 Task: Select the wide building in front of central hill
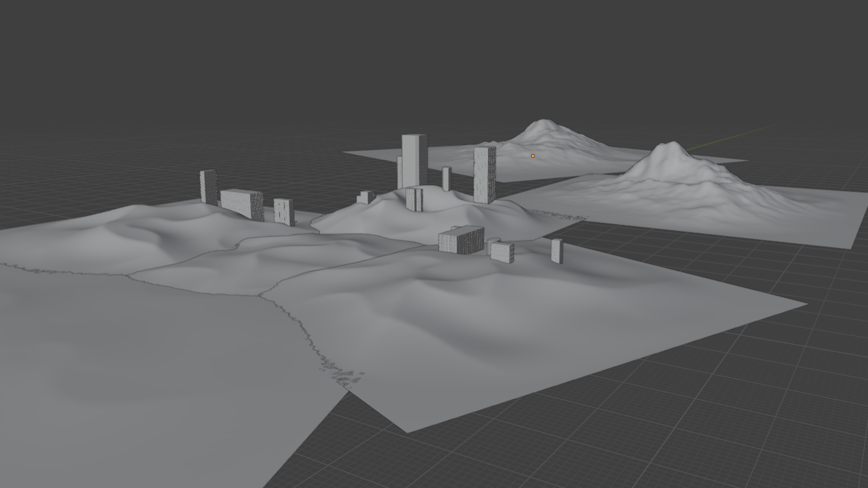[461, 239]
